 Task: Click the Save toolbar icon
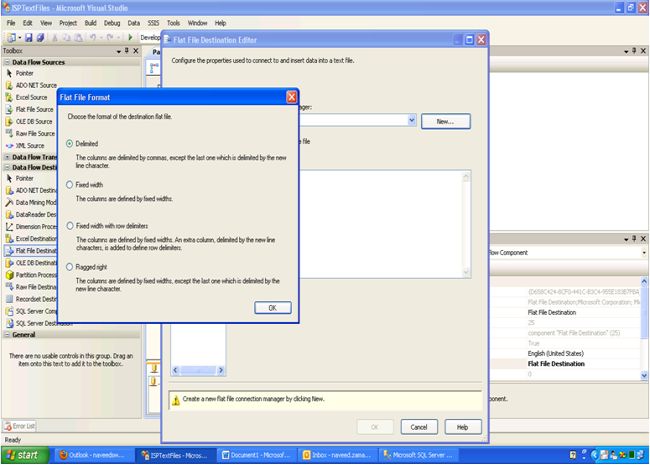pyautogui.click(x=29, y=38)
